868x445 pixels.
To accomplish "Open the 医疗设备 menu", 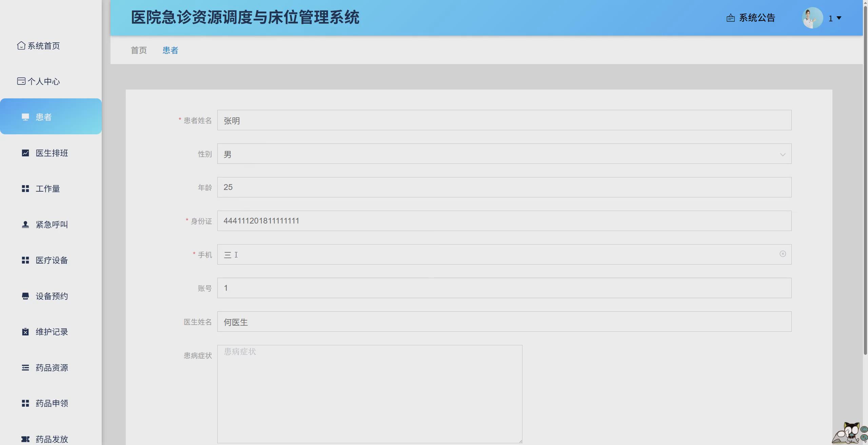I will pyautogui.click(x=51, y=260).
